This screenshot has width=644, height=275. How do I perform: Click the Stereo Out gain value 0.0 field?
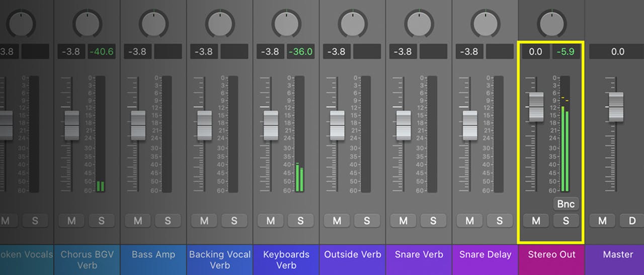pyautogui.click(x=536, y=51)
